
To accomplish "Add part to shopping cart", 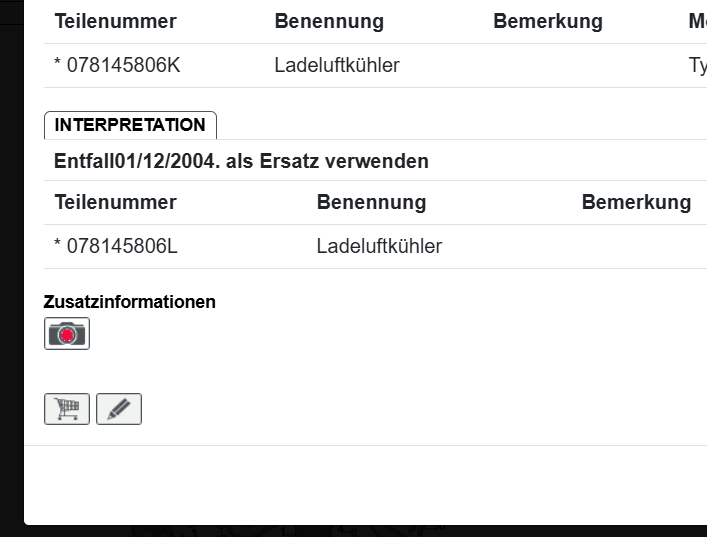I will click(67, 409).
